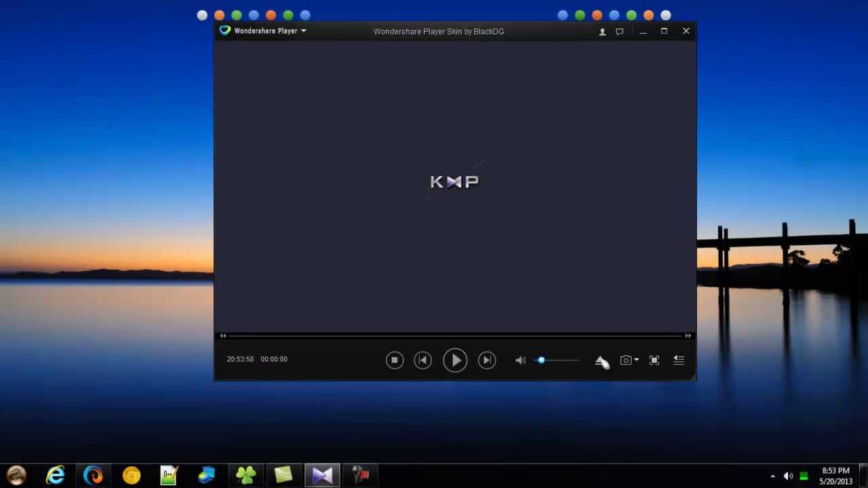Click the Wondershare Player logo icon
Screen dimensions: 868x488
tap(225, 30)
